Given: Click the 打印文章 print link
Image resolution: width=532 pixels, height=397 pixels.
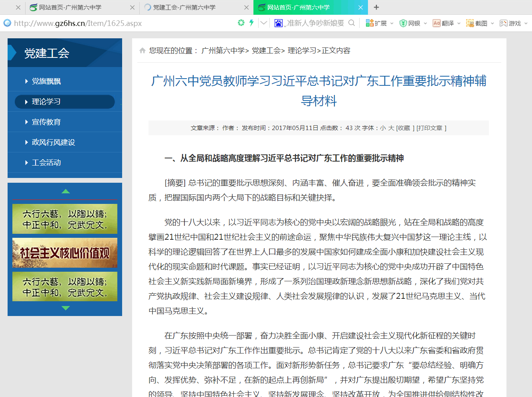Looking at the screenshot, I should 431,128.
